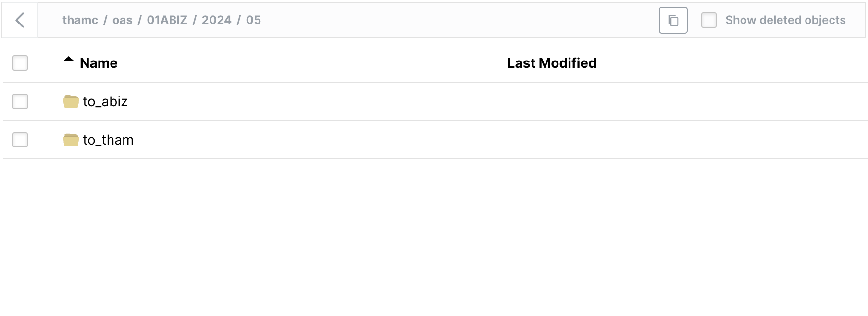The width and height of the screenshot is (868, 316).
Task: Select the to_abiz row checkbox
Action: [20, 101]
